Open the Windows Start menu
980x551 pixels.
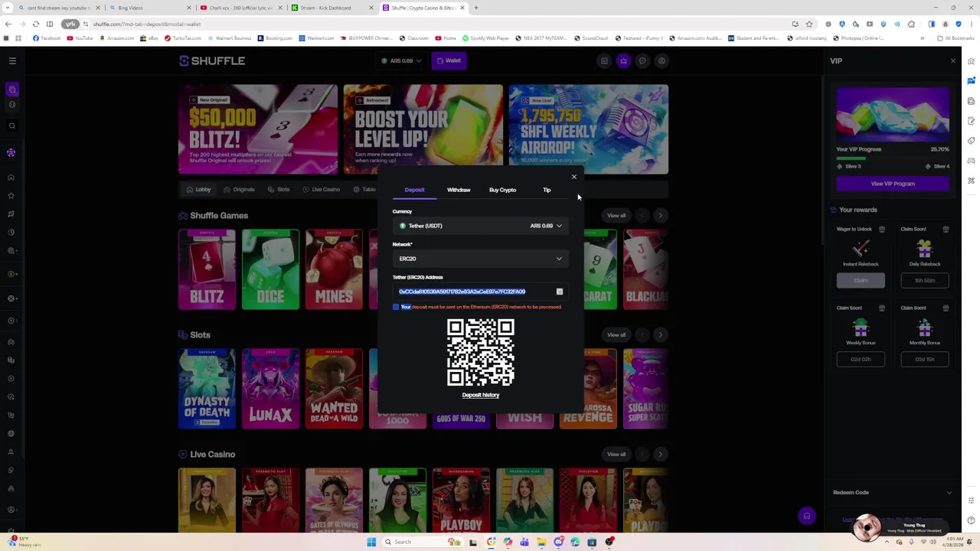point(371,542)
